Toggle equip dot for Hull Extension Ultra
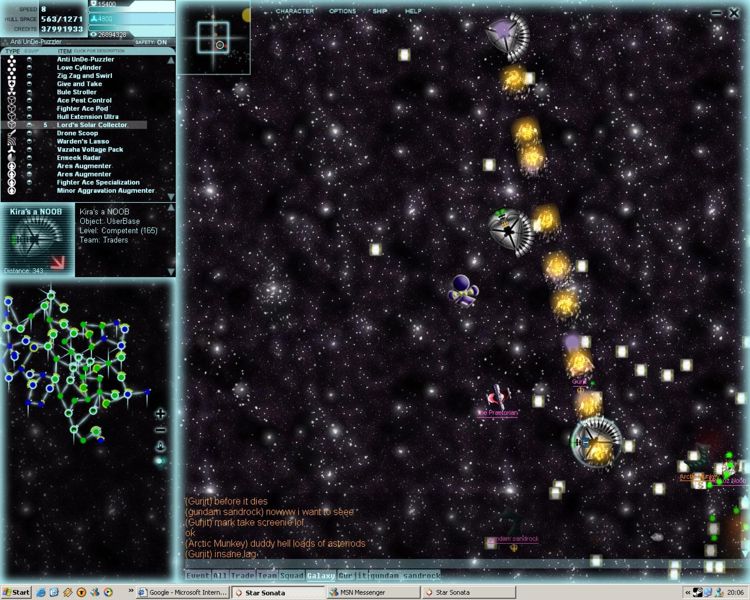 [x=30, y=117]
